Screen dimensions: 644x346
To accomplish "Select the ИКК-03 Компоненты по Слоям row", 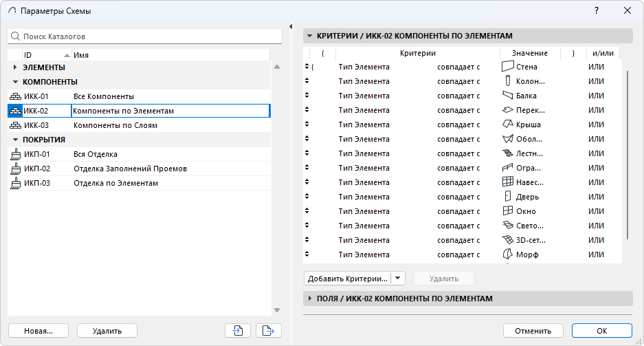I will tap(115, 125).
